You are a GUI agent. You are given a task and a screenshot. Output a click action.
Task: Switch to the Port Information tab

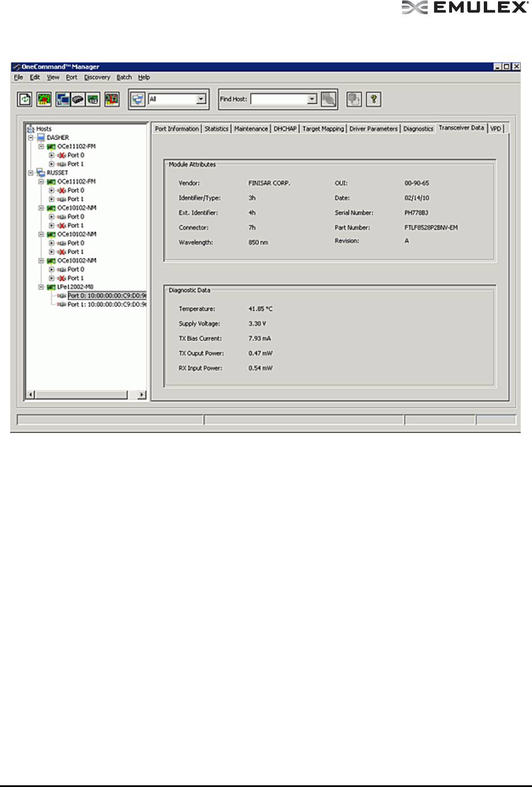click(177, 129)
